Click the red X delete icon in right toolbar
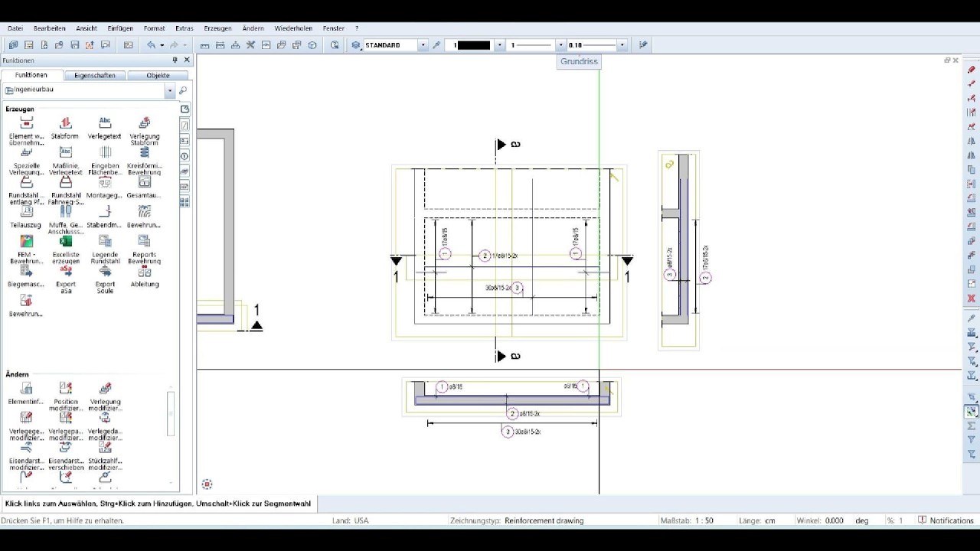The width and height of the screenshot is (980, 551). click(972, 298)
